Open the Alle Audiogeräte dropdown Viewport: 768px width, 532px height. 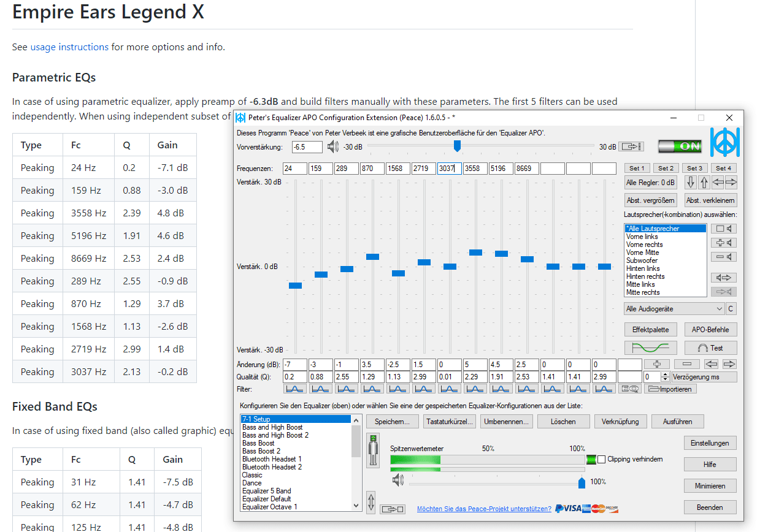click(674, 309)
